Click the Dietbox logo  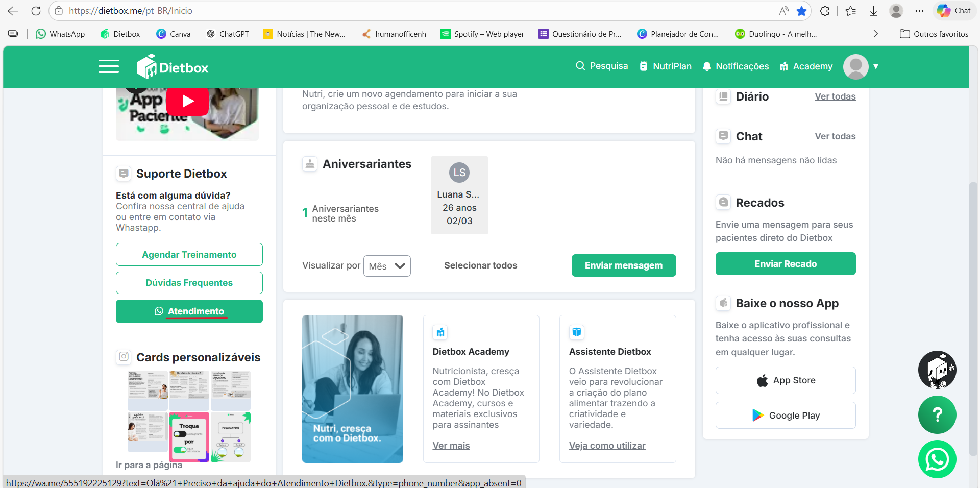173,67
